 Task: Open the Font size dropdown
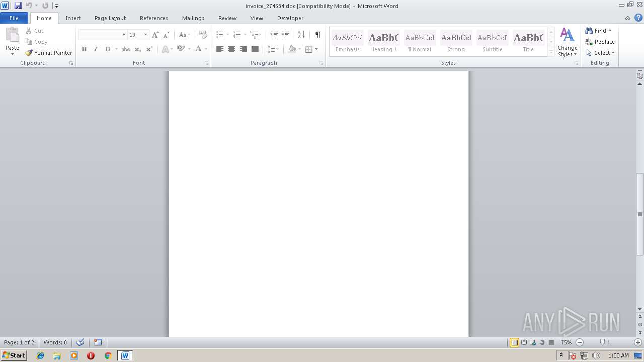pos(145,35)
